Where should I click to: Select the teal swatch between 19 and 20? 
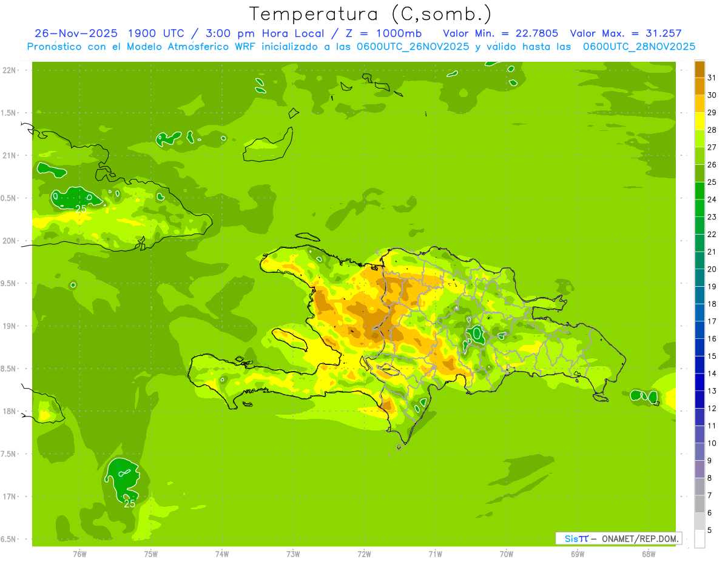699,278
